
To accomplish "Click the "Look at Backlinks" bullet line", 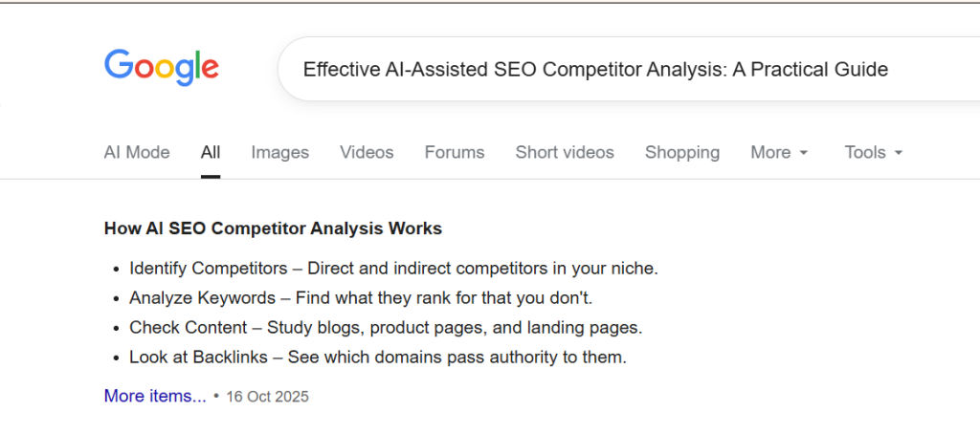I will point(377,358).
